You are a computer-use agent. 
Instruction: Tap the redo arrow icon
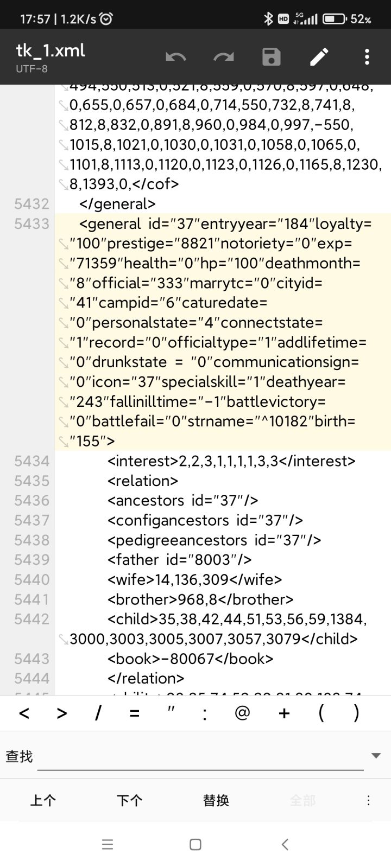[224, 57]
